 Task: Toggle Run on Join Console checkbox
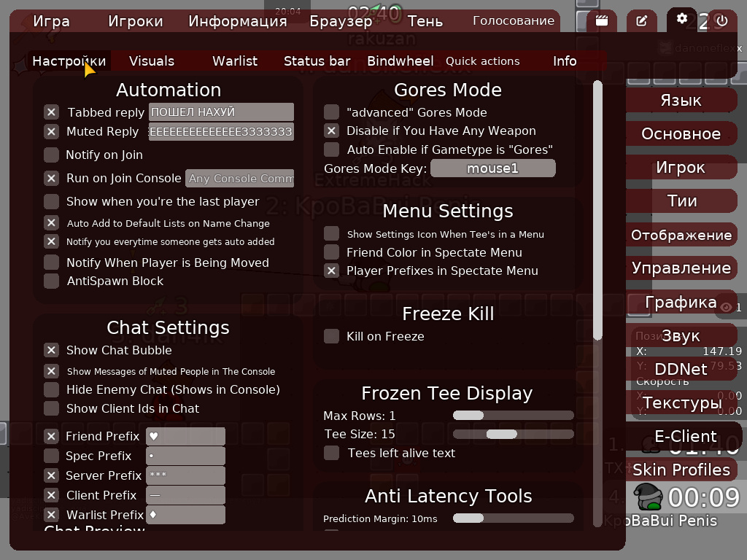point(52,178)
